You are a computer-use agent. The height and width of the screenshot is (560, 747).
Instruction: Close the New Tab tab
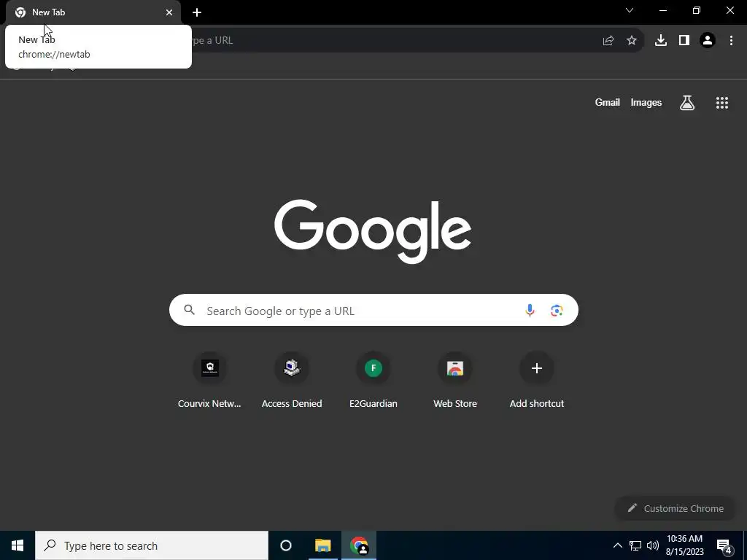coord(169,12)
